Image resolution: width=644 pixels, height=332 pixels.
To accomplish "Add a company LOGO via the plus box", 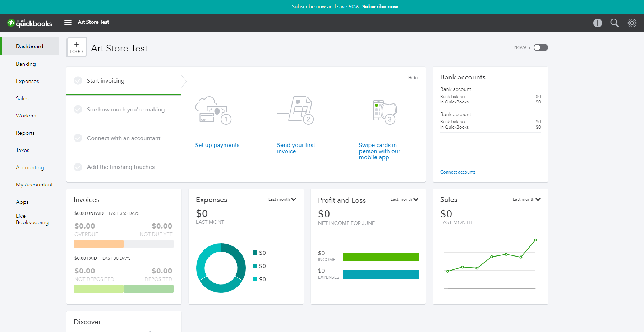I will point(76,47).
